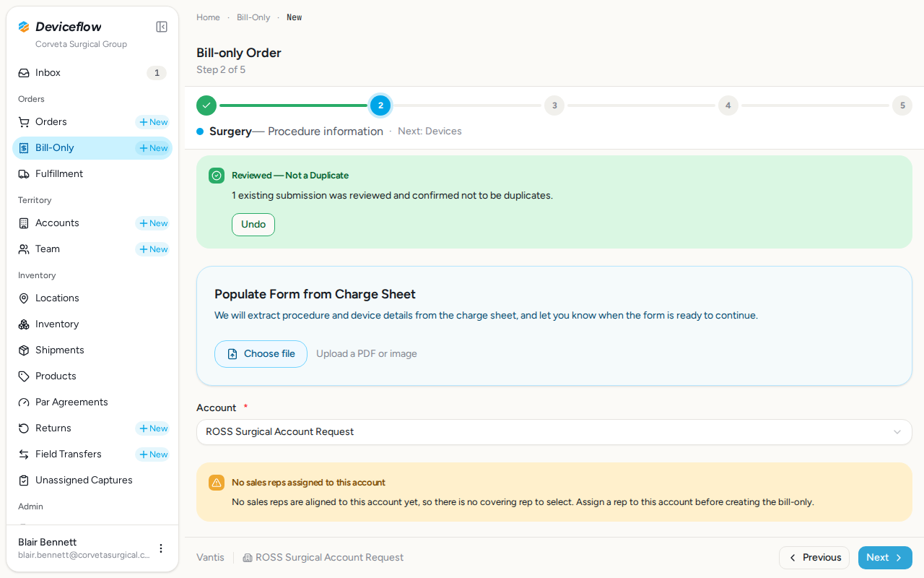This screenshot has width=924, height=578.
Task: Open the Account dropdown
Action: pyautogui.click(x=554, y=432)
